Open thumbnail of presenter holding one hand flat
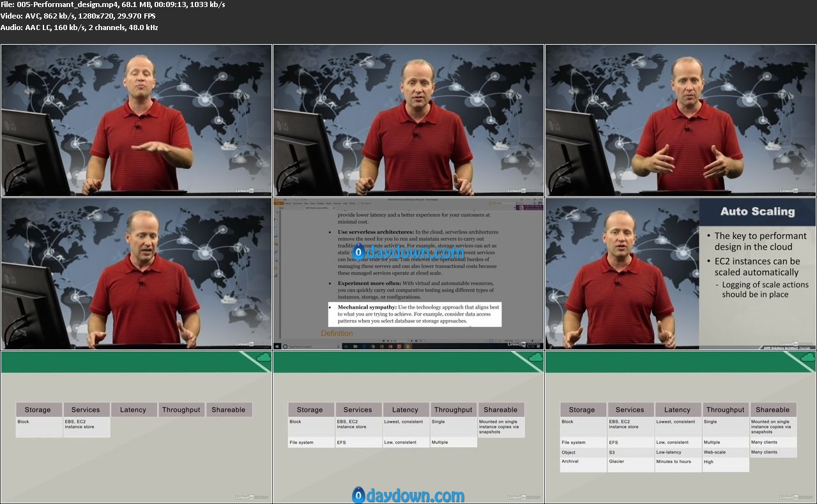This screenshot has height=504, width=817. 136,120
